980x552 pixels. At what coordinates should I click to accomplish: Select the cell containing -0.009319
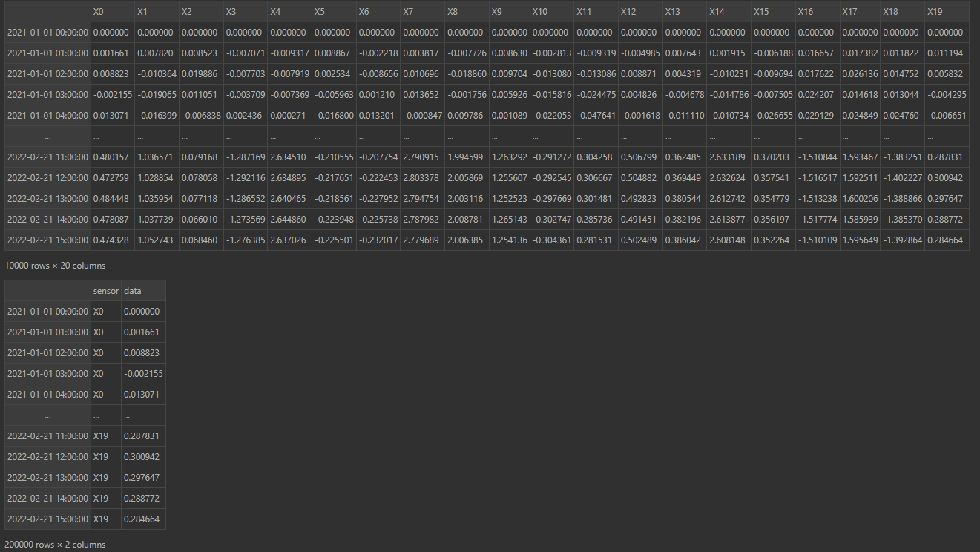[x=596, y=53]
